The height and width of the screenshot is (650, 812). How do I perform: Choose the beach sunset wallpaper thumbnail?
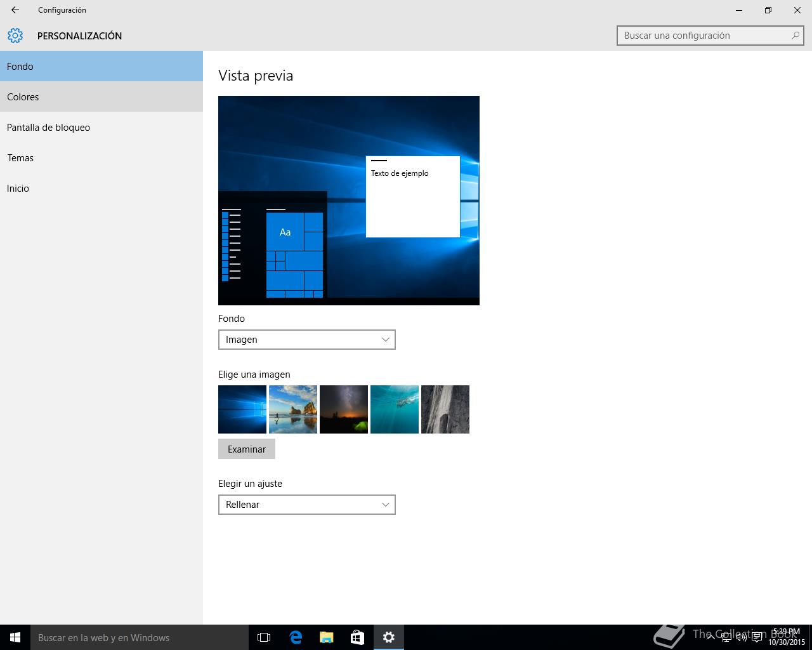tap(293, 409)
